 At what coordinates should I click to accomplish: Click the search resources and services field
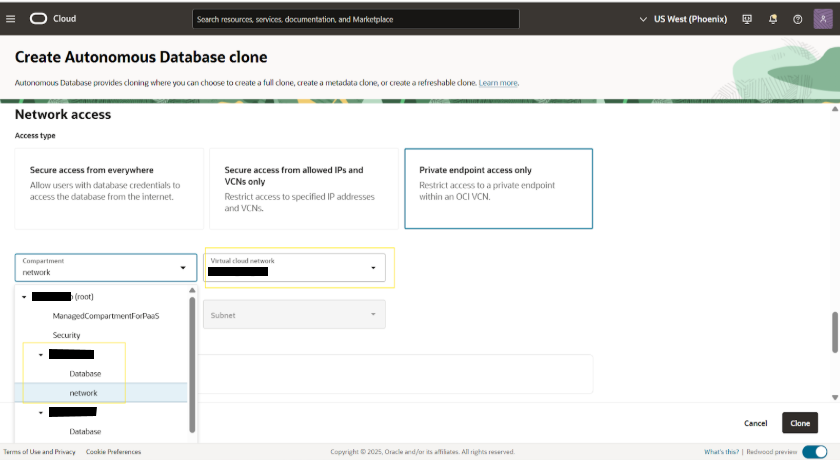pyautogui.click(x=355, y=18)
